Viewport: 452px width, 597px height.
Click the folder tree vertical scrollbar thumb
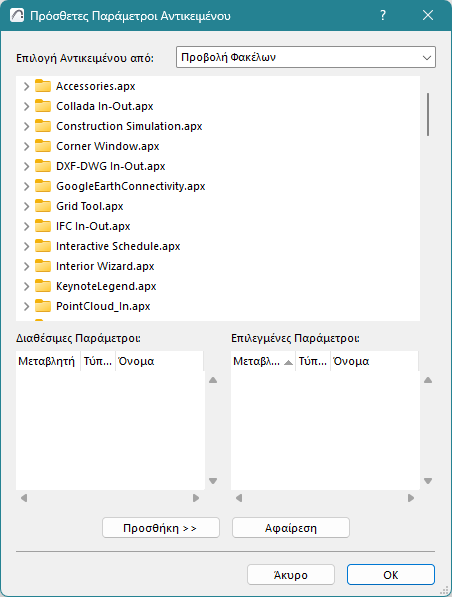pos(428,114)
